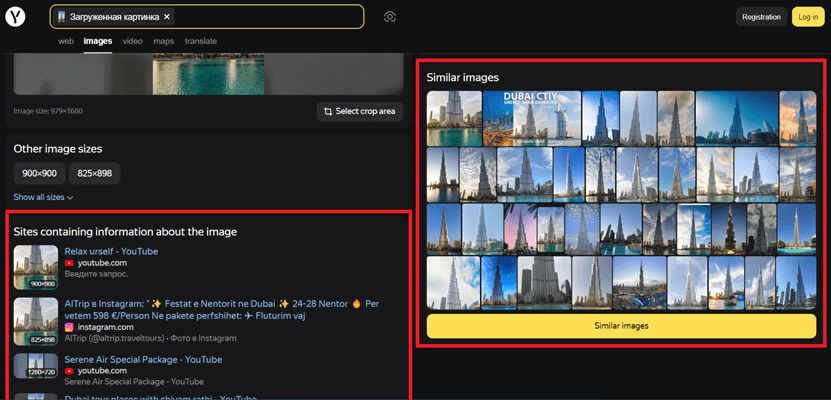The width and height of the screenshot is (831, 400).
Task: Remove the uploaded image chip from search
Action: (x=167, y=17)
